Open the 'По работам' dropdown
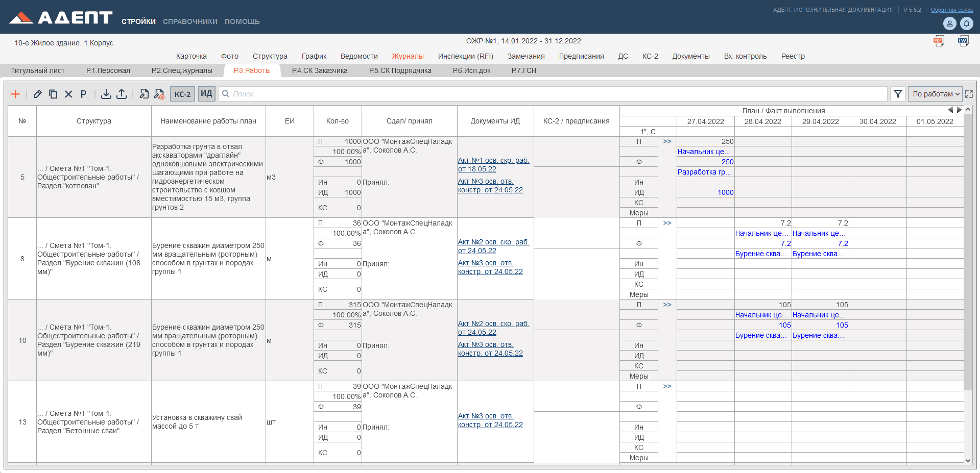The image size is (980, 473). (935, 94)
